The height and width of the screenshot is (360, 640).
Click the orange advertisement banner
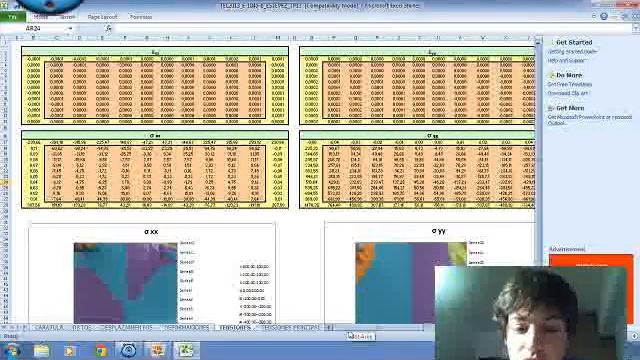pyautogui.click(x=591, y=260)
